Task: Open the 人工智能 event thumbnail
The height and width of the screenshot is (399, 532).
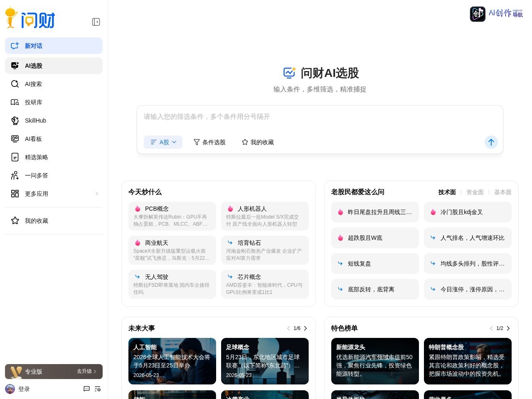Action: pyautogui.click(x=172, y=361)
